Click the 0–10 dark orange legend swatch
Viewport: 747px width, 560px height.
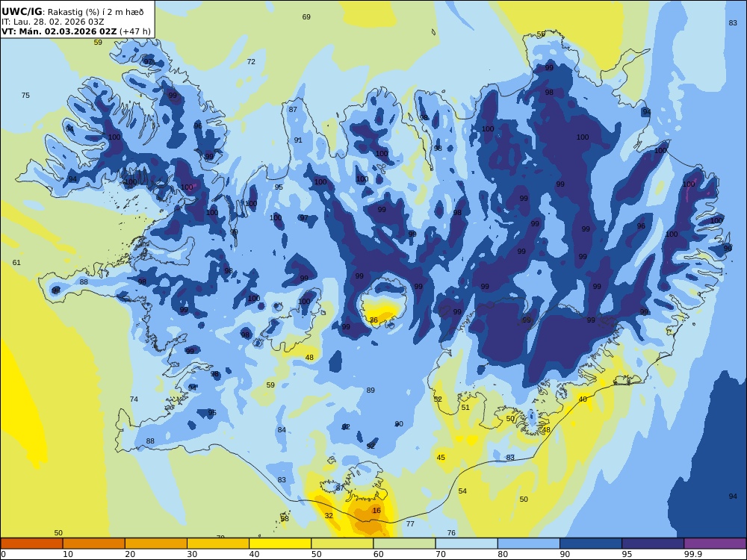(31, 544)
